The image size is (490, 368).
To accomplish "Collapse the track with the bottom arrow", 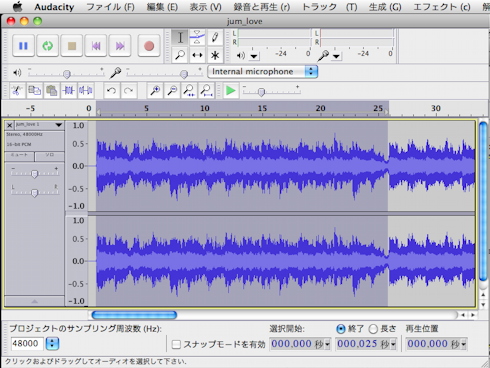I will point(34,301).
